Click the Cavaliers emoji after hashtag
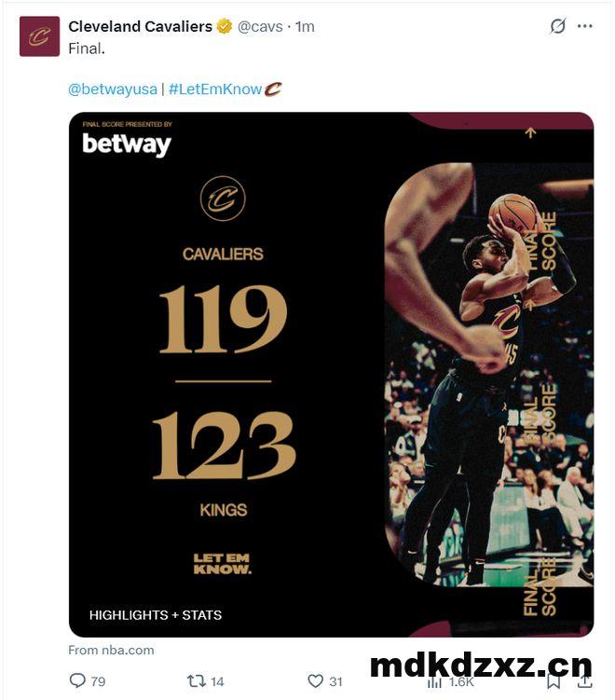 click(273, 89)
